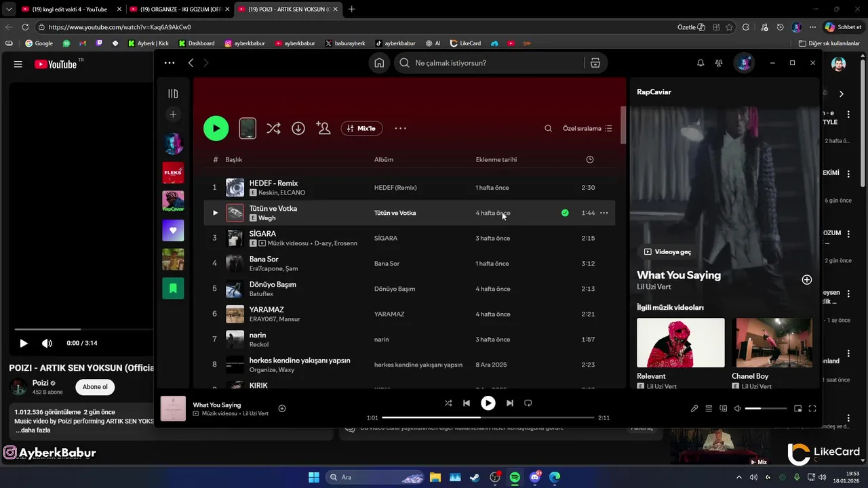Open Spotify three-dots main menu
The height and width of the screenshot is (488, 868).
pos(170,63)
